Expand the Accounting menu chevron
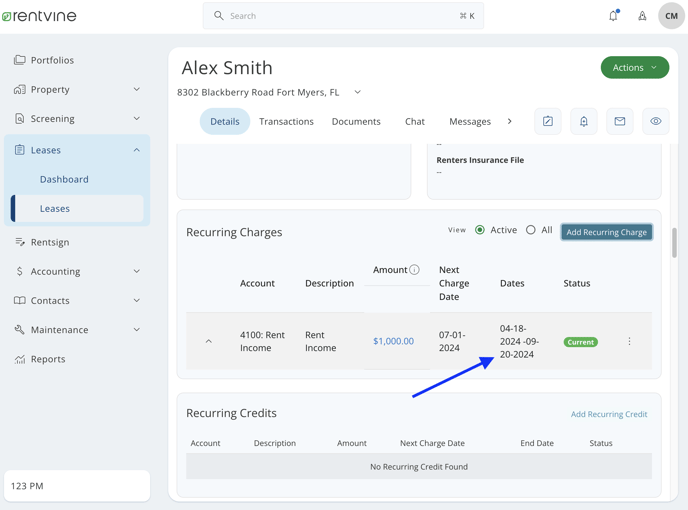This screenshot has height=510, width=688. (x=137, y=271)
